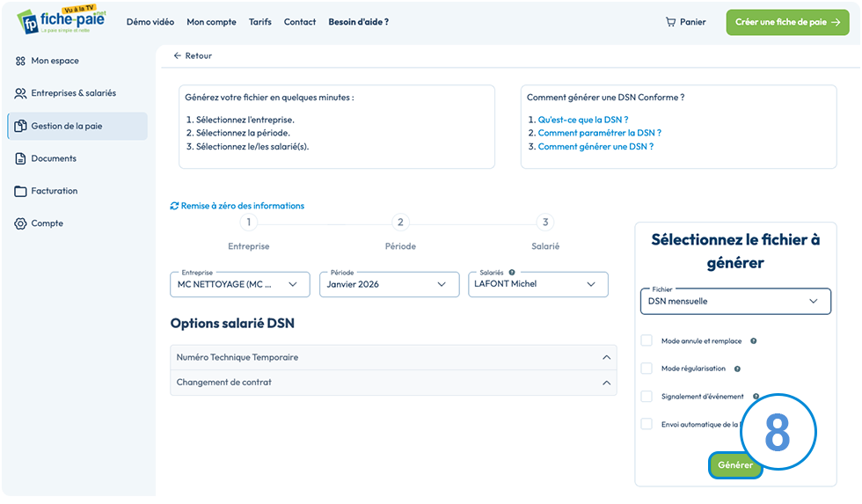
Task: Click the Compte gear icon
Action: (20, 223)
